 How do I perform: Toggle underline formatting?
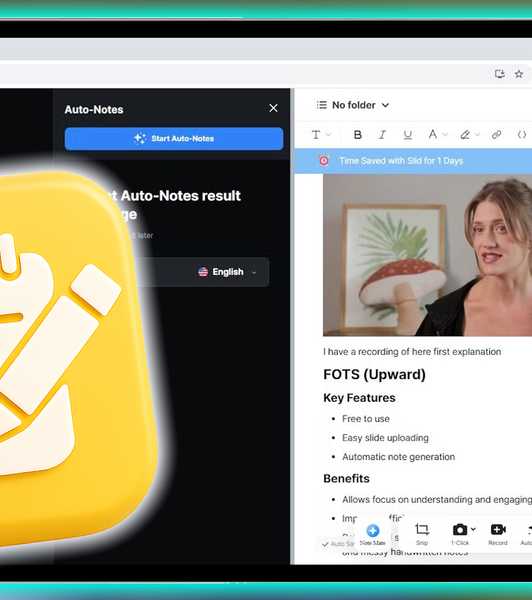408,135
